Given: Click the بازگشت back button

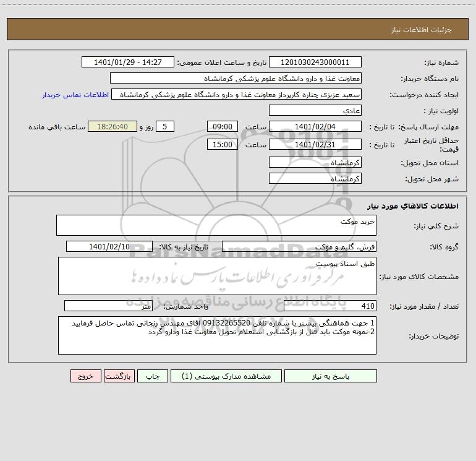Looking at the screenshot, I should pos(119,376).
